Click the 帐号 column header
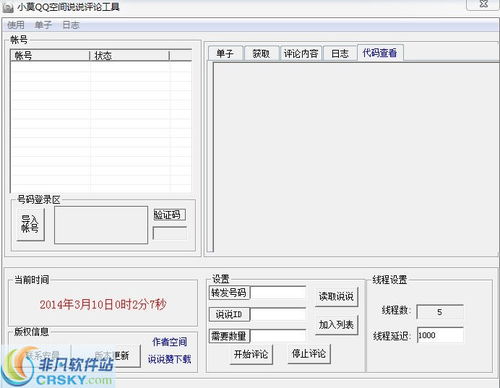500x388 pixels. click(x=50, y=56)
